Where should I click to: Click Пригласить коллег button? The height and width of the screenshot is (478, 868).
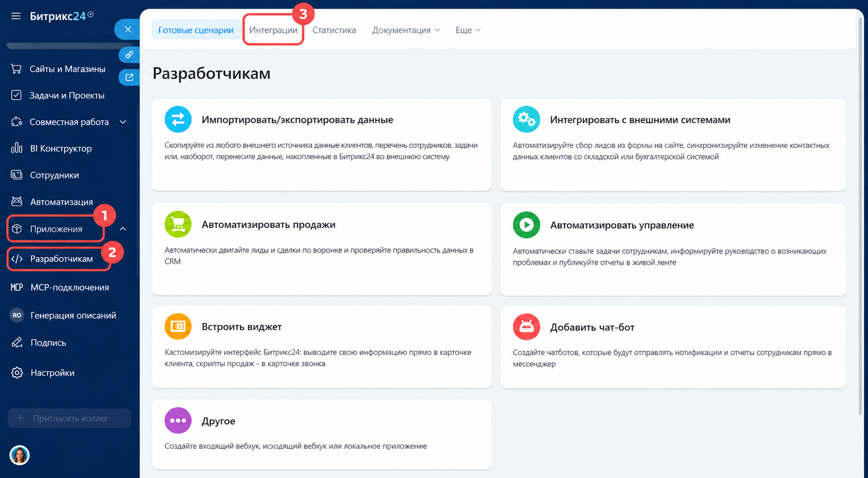[69, 418]
